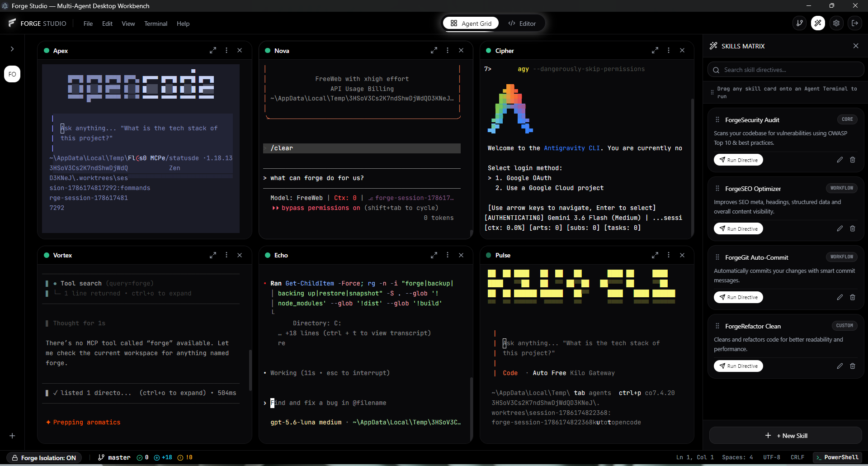
Task: Click the +18 changes status indicator
Action: 163,458
